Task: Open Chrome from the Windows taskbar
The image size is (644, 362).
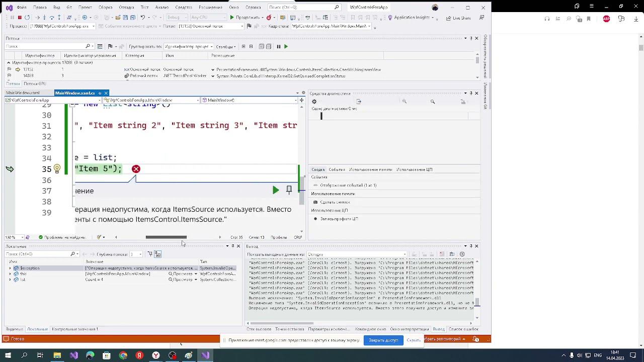Action: pos(123,355)
